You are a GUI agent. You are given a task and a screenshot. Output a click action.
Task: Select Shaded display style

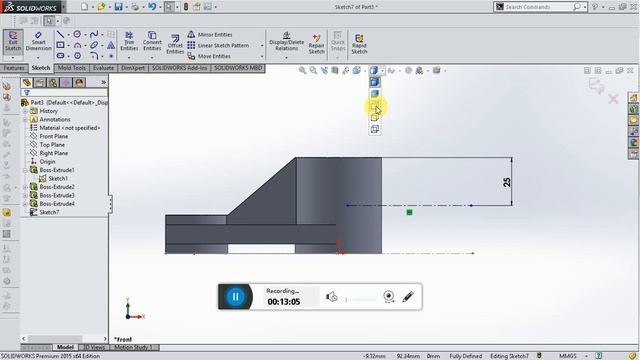[x=374, y=94]
